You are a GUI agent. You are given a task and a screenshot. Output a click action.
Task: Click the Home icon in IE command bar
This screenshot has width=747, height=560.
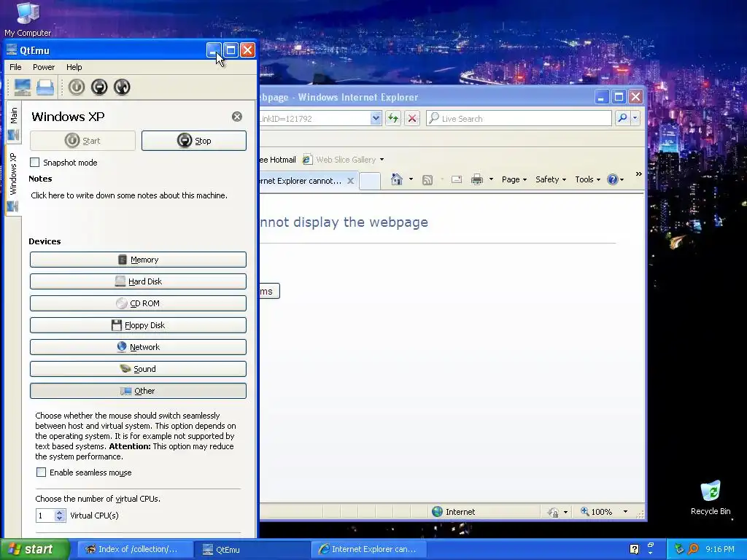coord(396,179)
